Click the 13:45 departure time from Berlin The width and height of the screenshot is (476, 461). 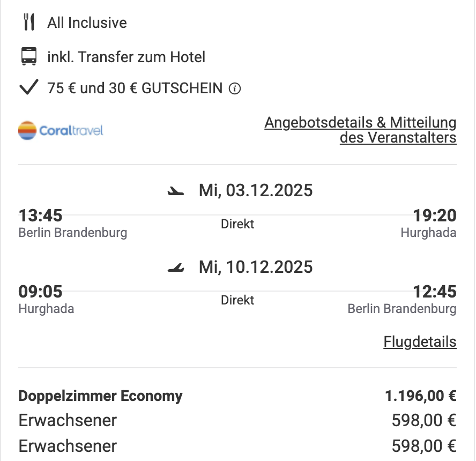pos(40,216)
